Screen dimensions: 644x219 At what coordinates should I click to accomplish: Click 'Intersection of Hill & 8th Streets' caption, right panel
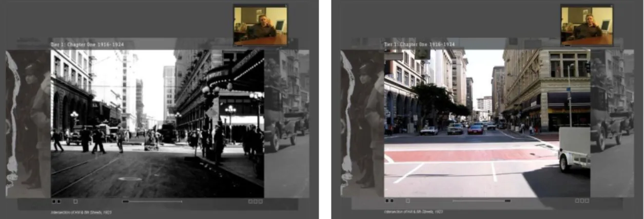414,211
